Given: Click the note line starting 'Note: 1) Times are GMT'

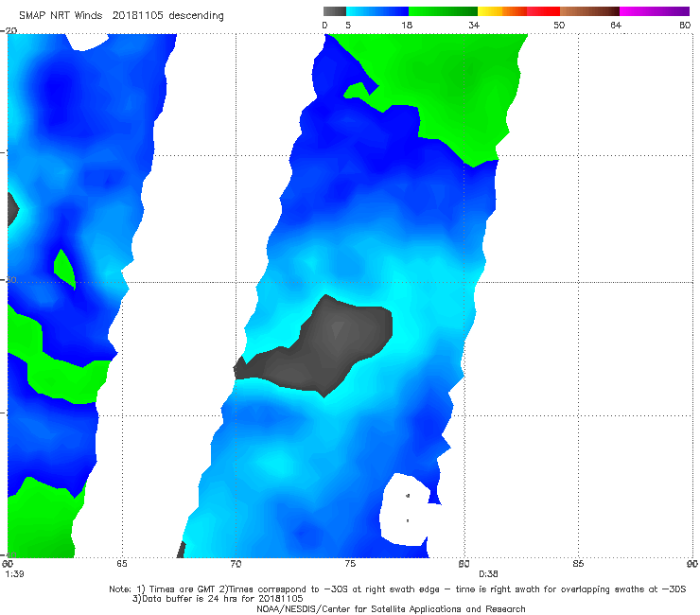Looking at the screenshot, I should tap(397, 589).
